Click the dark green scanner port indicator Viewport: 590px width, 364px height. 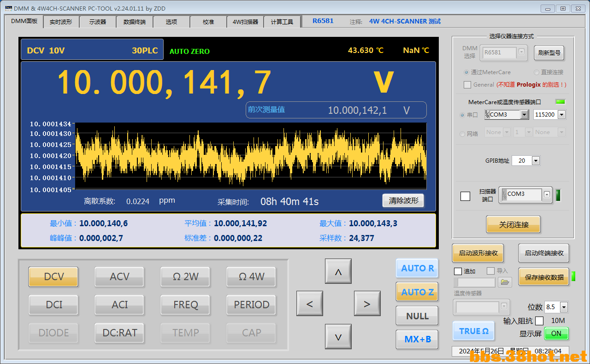tap(559, 195)
